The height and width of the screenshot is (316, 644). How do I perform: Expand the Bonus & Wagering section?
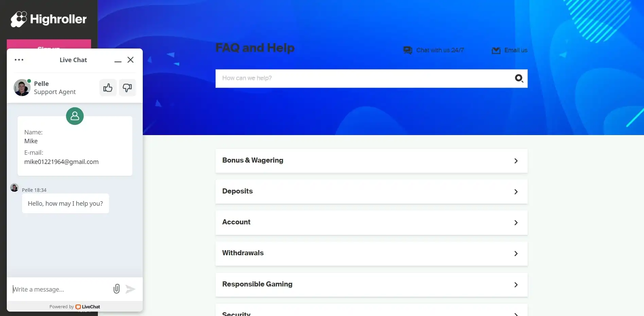click(x=371, y=161)
